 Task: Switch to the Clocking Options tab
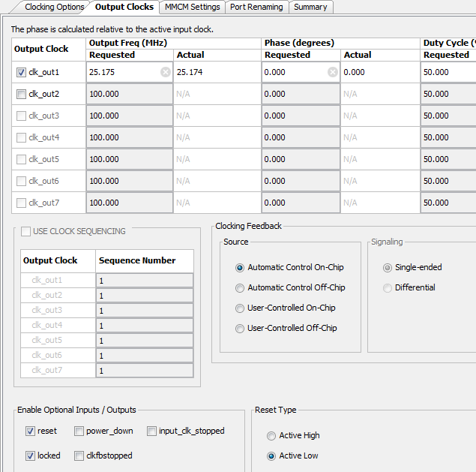pos(55,7)
